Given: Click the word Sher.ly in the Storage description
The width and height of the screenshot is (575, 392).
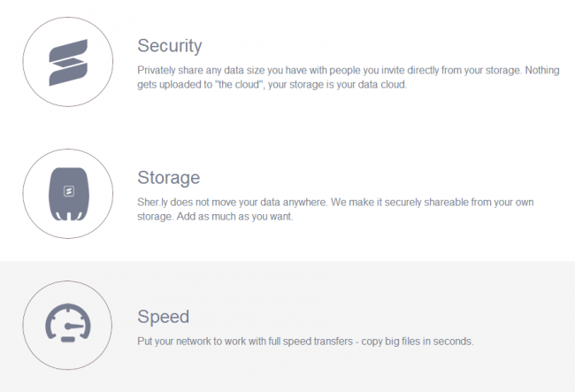Looking at the screenshot, I should [152, 202].
